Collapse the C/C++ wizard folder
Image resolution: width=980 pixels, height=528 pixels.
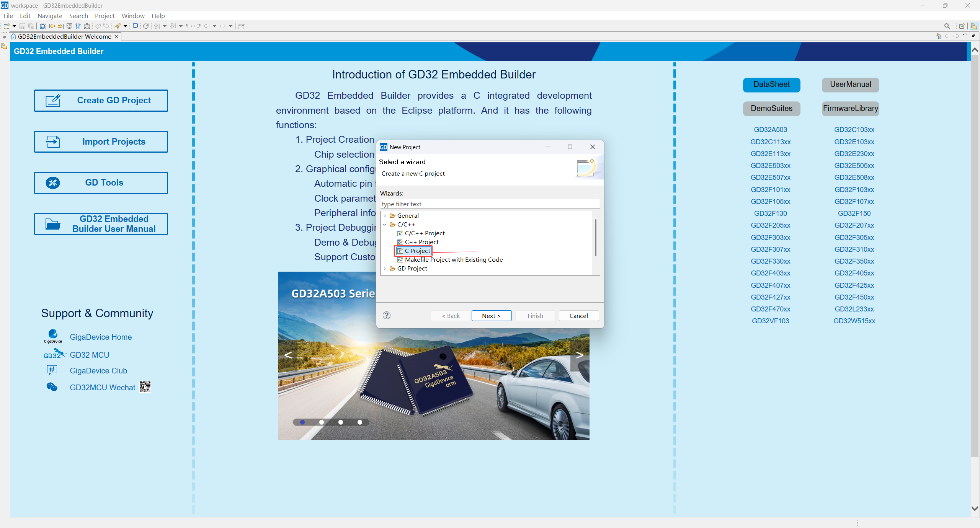coord(385,225)
